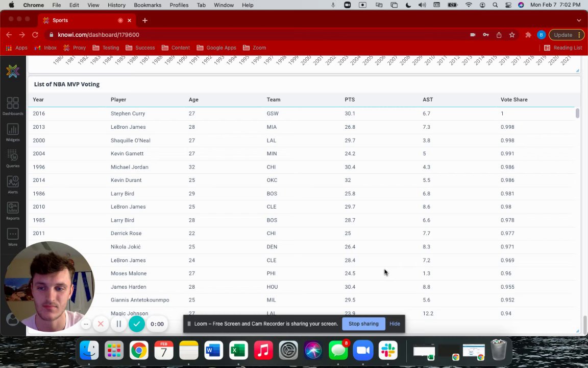This screenshot has height=368, width=588.
Task: Open the Alerts section in sidebar
Action: [x=13, y=185]
